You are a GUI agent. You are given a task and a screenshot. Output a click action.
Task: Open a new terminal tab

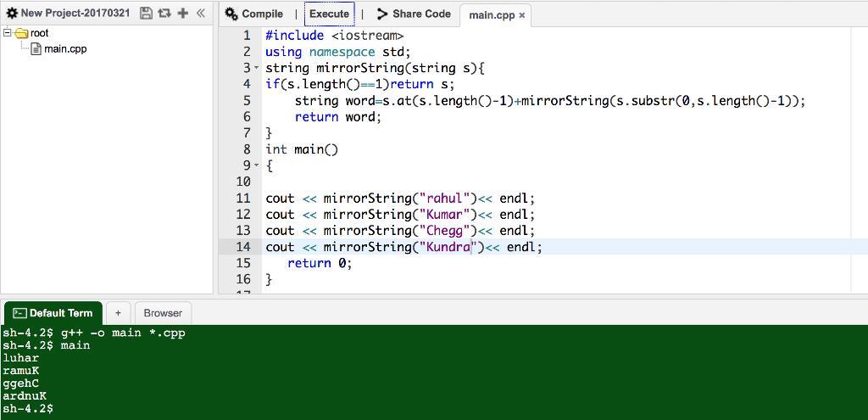click(118, 313)
